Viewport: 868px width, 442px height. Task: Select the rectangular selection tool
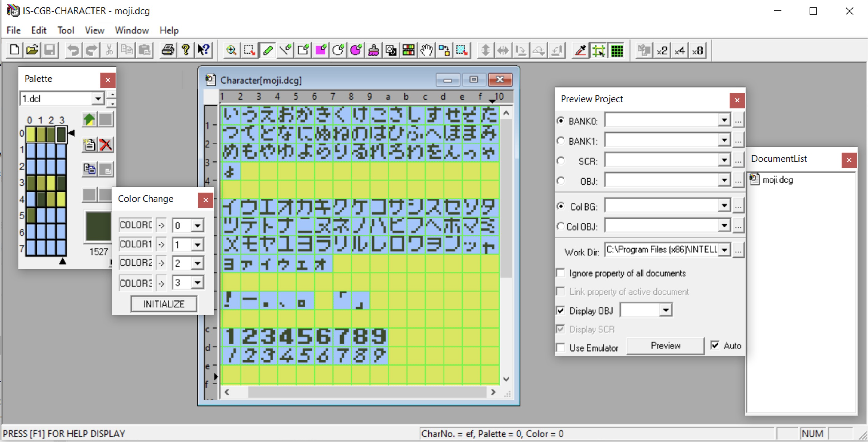249,50
